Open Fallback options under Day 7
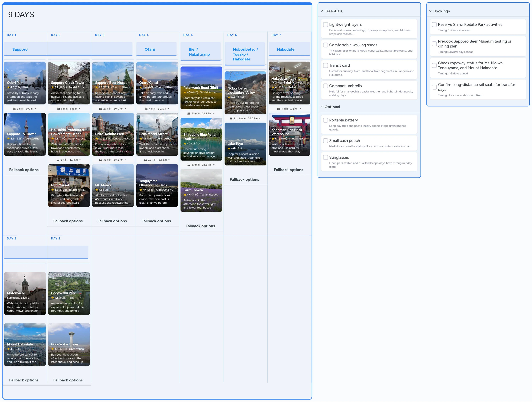Screen dimensions: 532x402 tap(289, 170)
